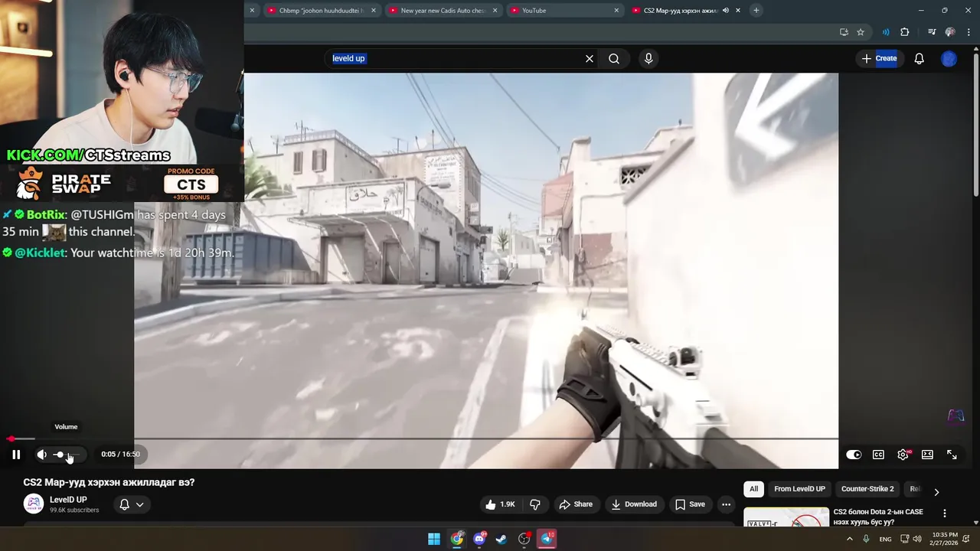This screenshot has height=551, width=980.
Task: Pause the YouTube video
Action: pyautogui.click(x=16, y=455)
